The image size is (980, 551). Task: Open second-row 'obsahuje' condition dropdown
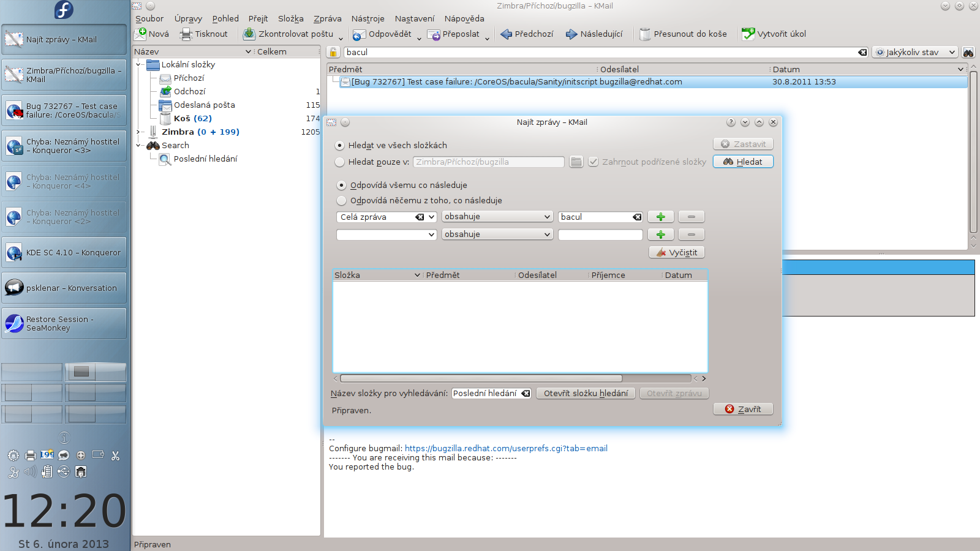pyautogui.click(x=497, y=234)
